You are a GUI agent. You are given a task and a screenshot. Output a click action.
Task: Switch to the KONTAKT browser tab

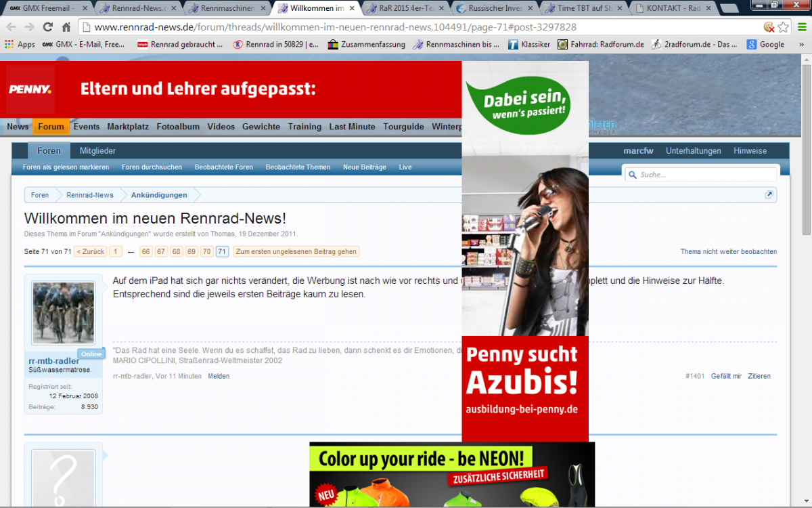pyautogui.click(x=673, y=8)
